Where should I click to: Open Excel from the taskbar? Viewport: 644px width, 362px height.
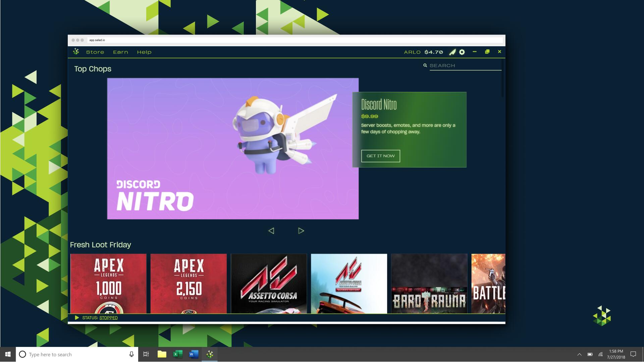[x=178, y=354]
